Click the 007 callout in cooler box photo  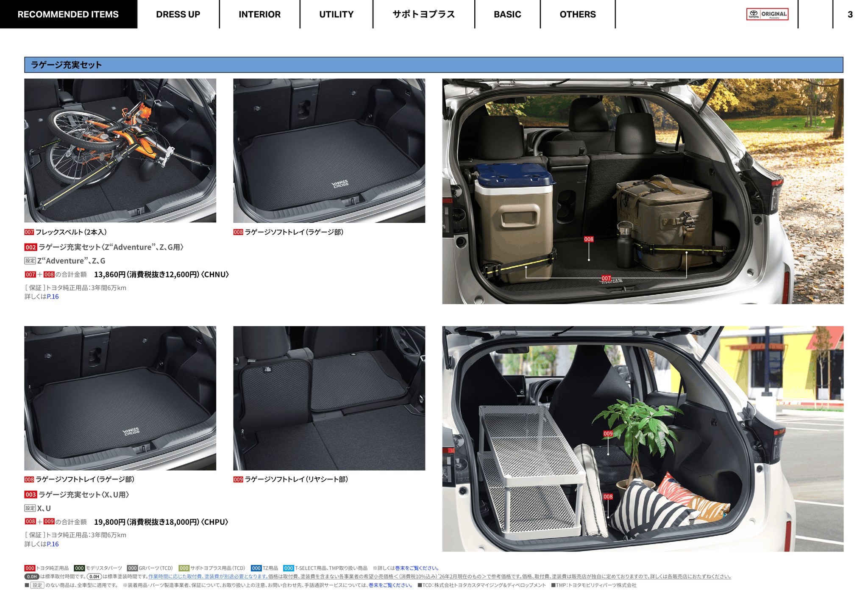(606, 278)
